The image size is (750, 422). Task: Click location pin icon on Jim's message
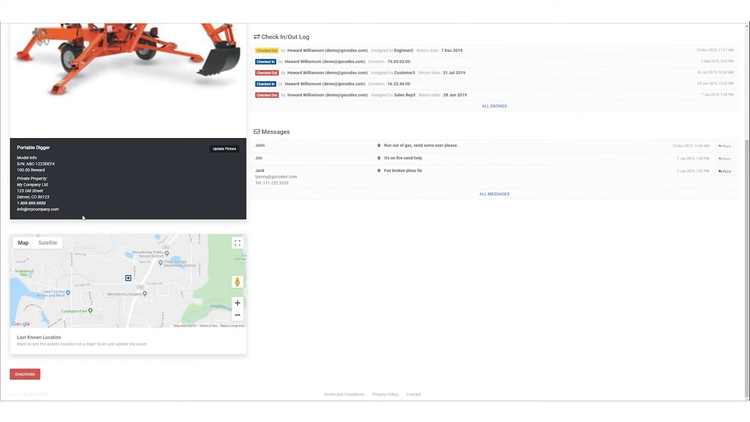pyautogui.click(x=379, y=158)
